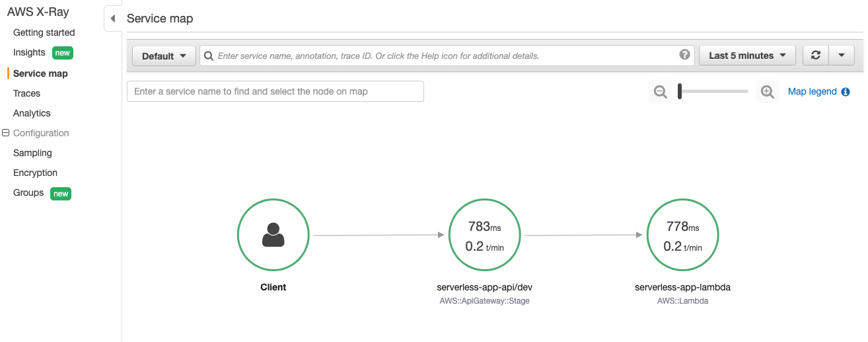Click the zoom in magnifier icon
The image size is (868, 342).
pos(768,92)
